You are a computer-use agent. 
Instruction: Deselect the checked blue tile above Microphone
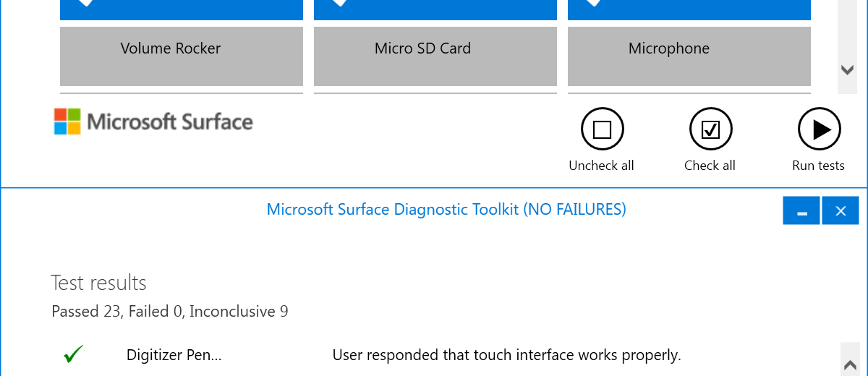(x=689, y=9)
